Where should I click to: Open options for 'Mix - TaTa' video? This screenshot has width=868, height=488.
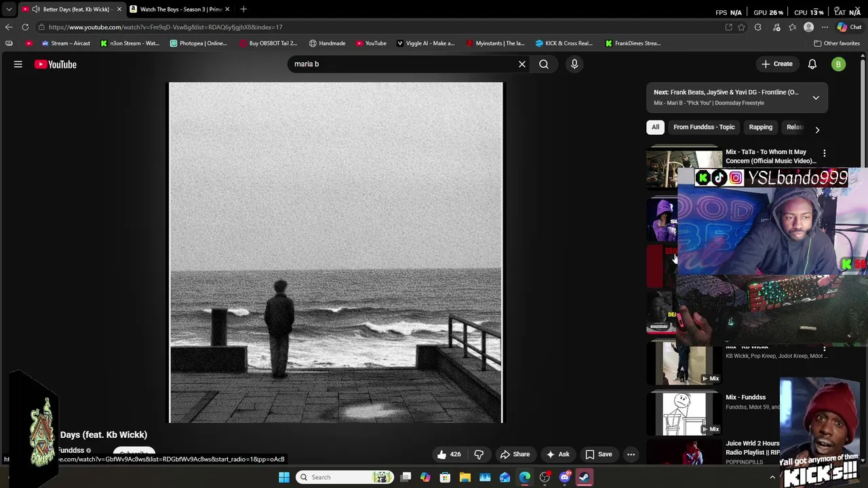point(825,154)
